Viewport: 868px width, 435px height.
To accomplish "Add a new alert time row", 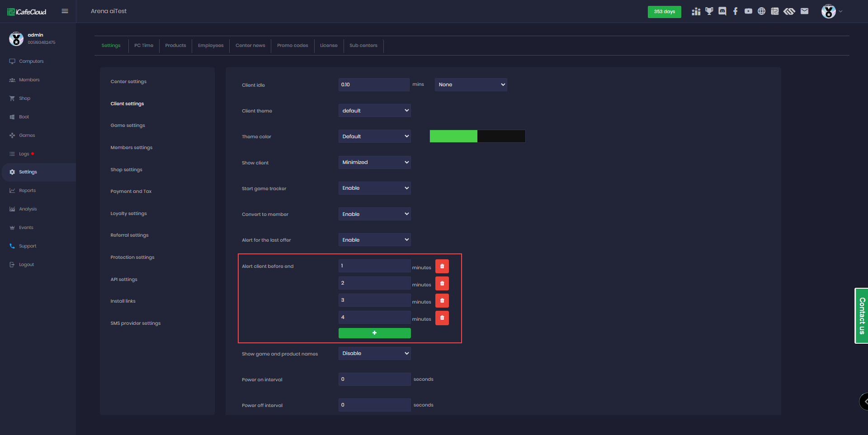I will point(374,333).
